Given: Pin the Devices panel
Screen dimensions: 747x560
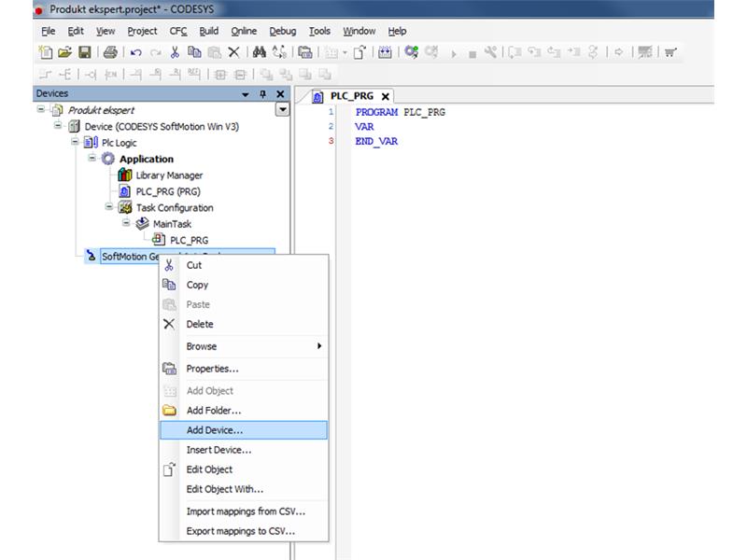Looking at the screenshot, I should 262,94.
